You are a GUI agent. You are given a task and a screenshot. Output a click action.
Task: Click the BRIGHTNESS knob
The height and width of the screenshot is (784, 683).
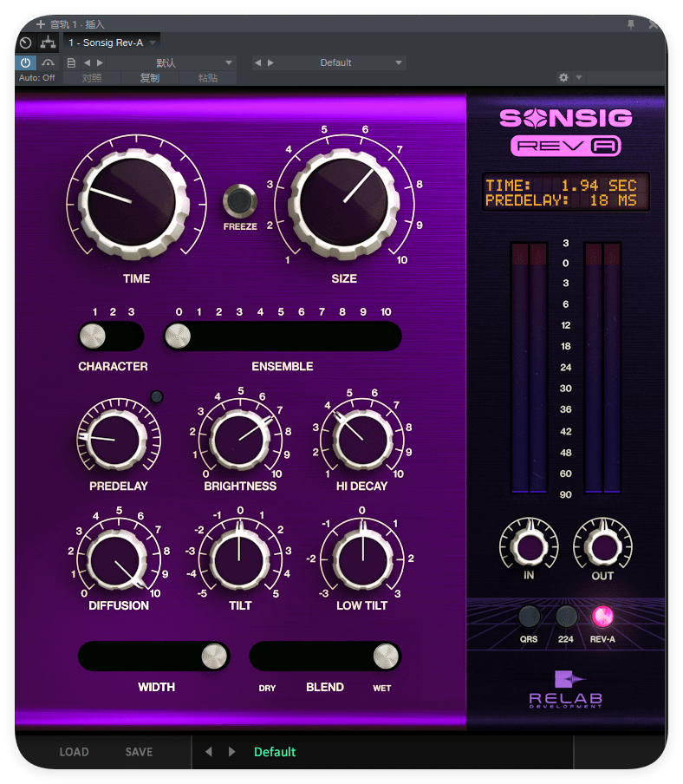pos(240,440)
